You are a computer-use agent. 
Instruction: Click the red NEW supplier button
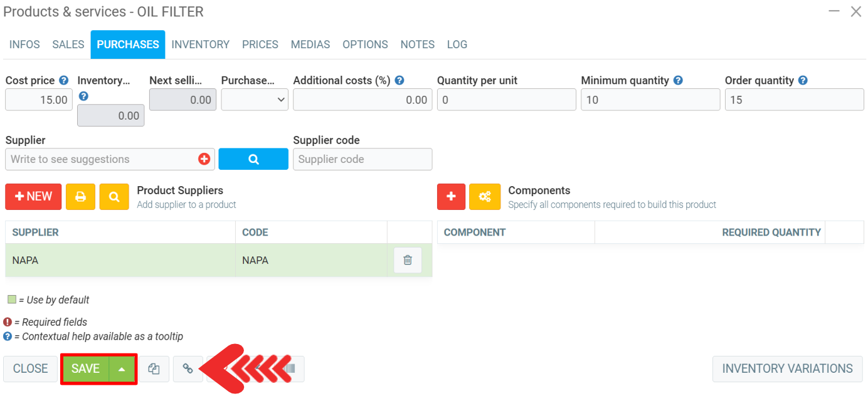coord(33,197)
